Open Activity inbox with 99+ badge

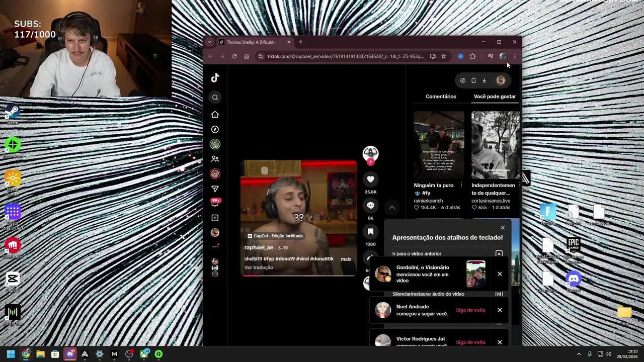coord(215,203)
